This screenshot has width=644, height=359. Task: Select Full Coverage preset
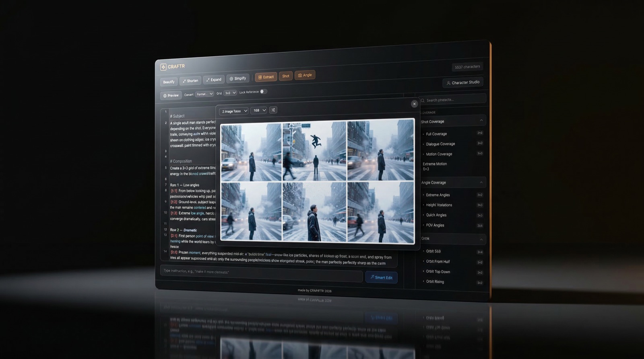(x=436, y=134)
